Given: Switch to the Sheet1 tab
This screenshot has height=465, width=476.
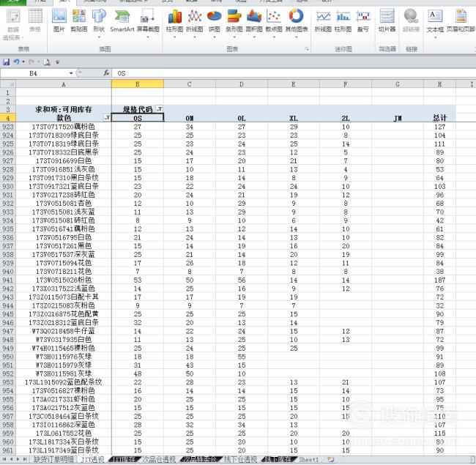Looking at the screenshot, I should coord(309,460).
